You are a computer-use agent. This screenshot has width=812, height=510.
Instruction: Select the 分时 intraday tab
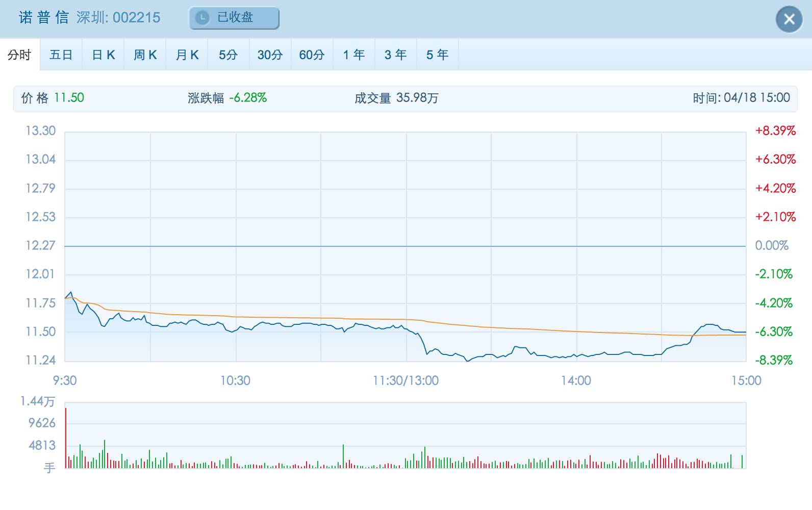tap(19, 55)
